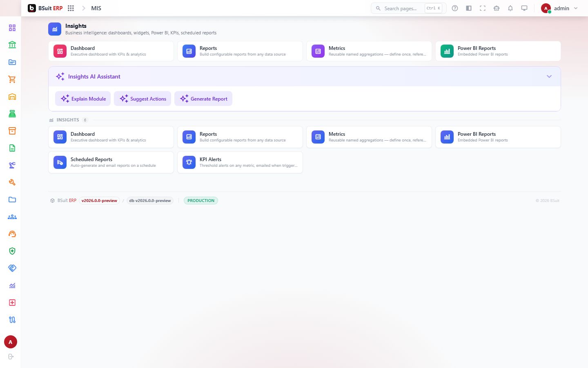
Task: Select the green cash register sidebar icon
Action: coord(12,114)
